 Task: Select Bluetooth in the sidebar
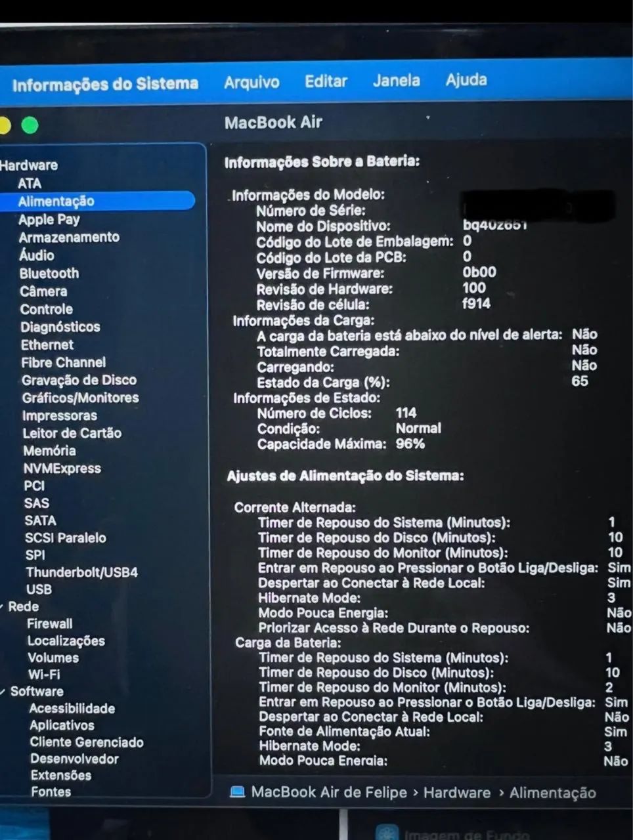[49, 273]
